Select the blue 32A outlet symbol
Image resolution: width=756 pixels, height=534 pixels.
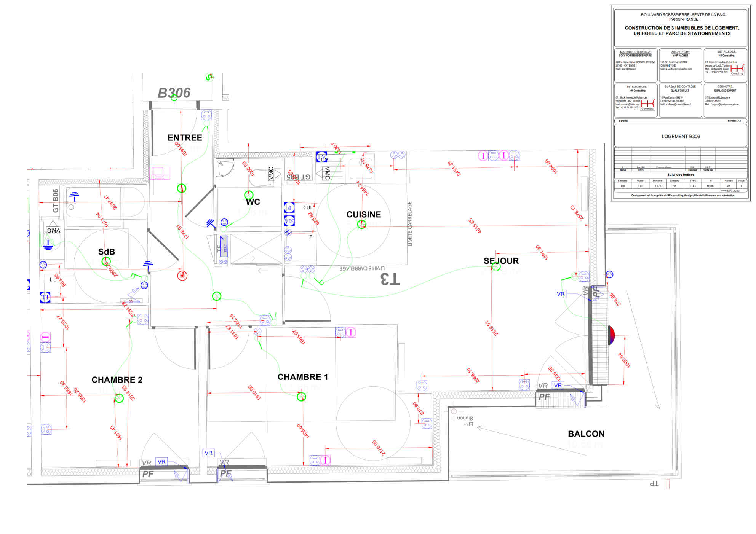pyautogui.click(x=289, y=221)
